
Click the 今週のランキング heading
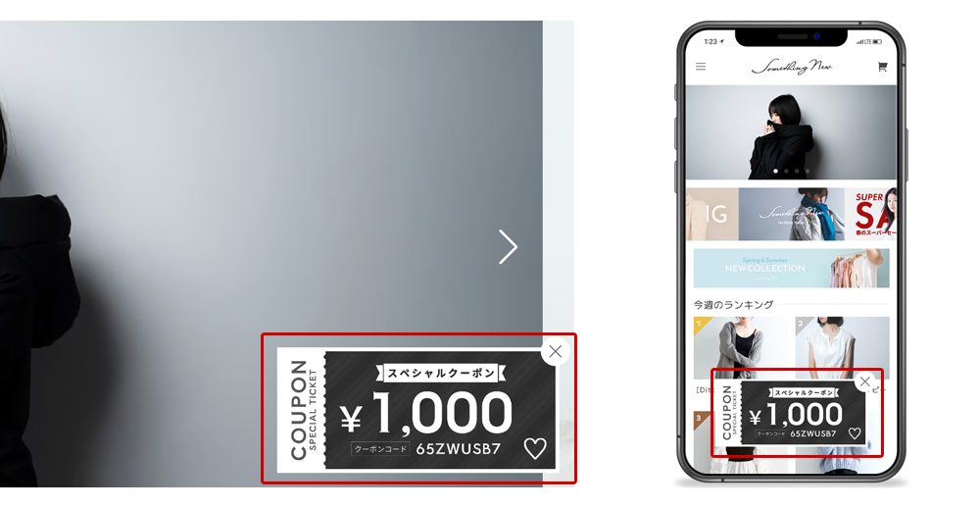tap(733, 305)
